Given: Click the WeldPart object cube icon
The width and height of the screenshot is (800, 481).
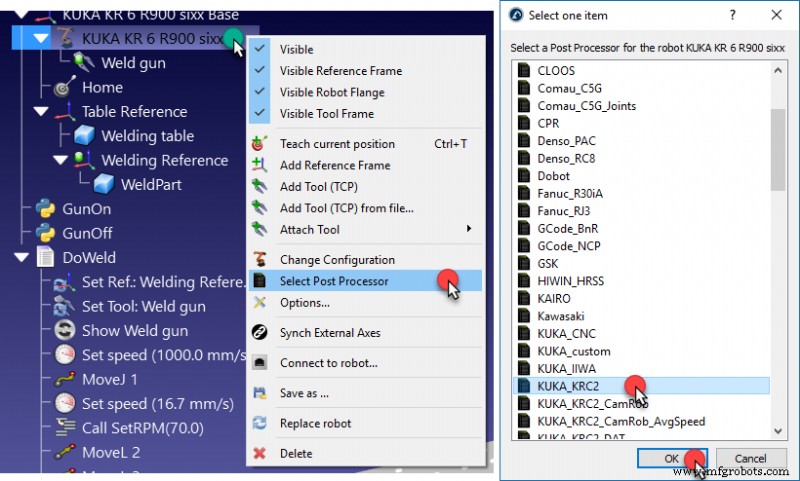Looking at the screenshot, I should tap(104, 185).
